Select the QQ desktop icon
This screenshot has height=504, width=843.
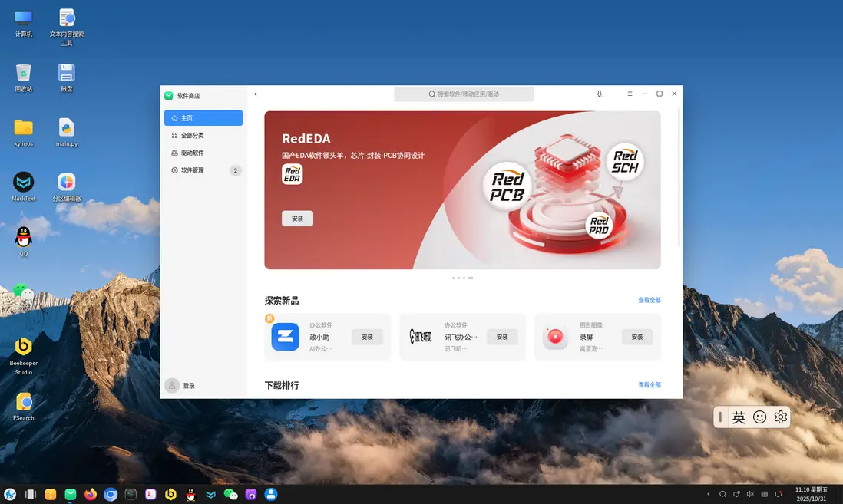pos(24,242)
